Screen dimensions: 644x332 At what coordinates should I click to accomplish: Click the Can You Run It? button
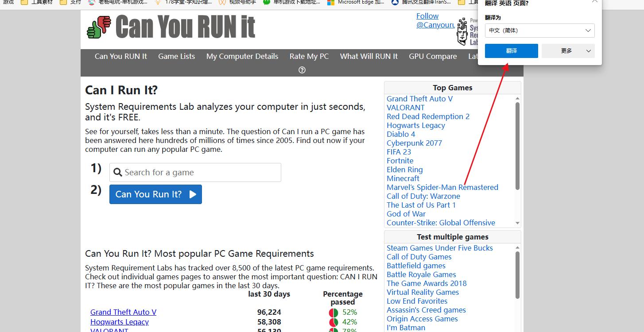[x=155, y=194]
